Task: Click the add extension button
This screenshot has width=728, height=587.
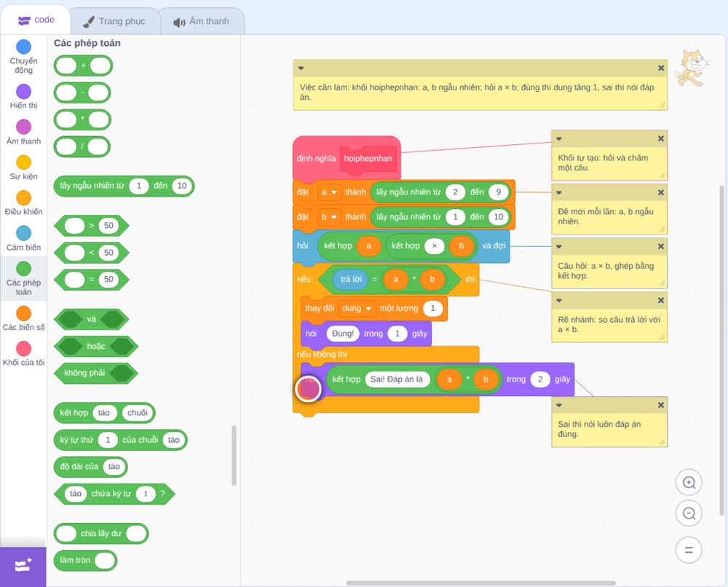Action: 23,567
